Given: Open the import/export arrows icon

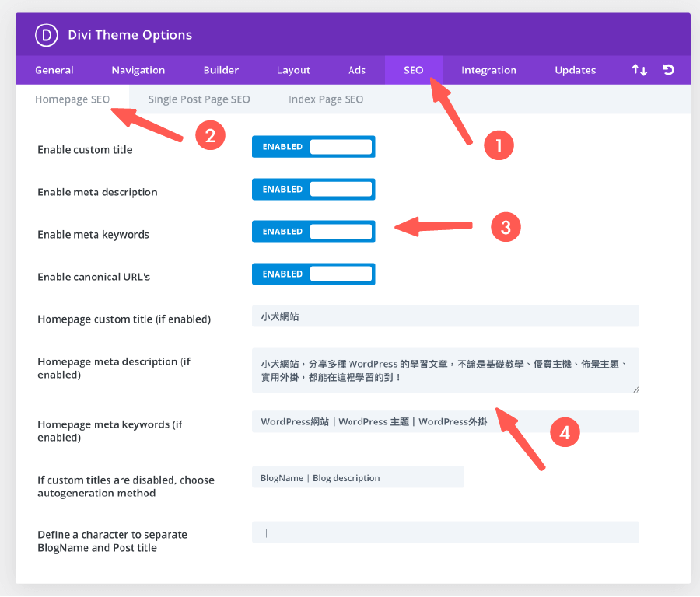Looking at the screenshot, I should [x=639, y=70].
